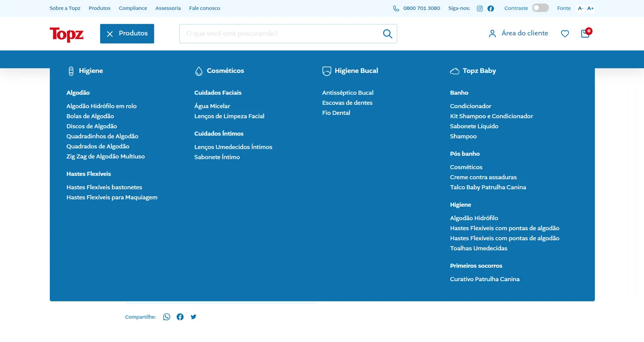Open Sabonete Íntimo
644x342 pixels.
(217, 157)
